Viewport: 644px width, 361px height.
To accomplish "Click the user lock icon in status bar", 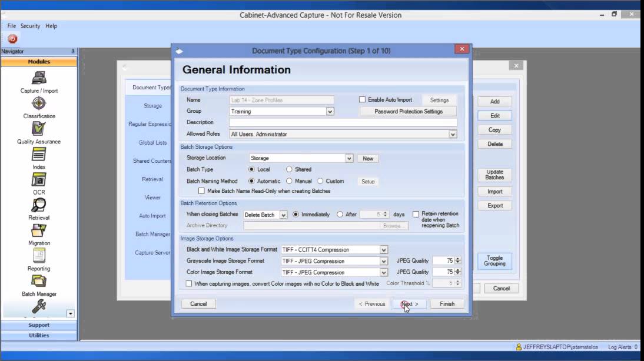I will pyautogui.click(x=519, y=347).
